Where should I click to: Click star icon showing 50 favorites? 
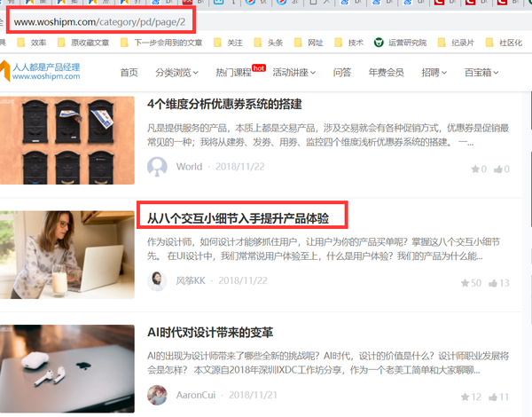[x=465, y=283]
